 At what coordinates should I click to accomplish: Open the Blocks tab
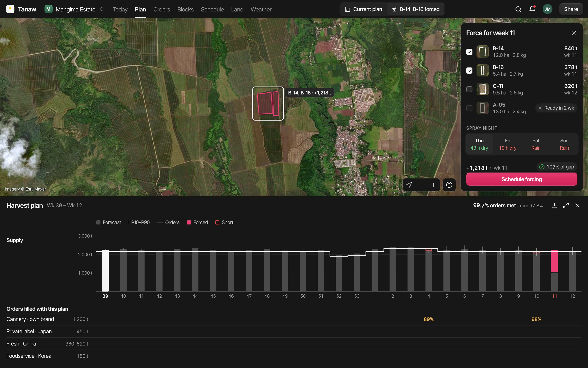(x=185, y=9)
